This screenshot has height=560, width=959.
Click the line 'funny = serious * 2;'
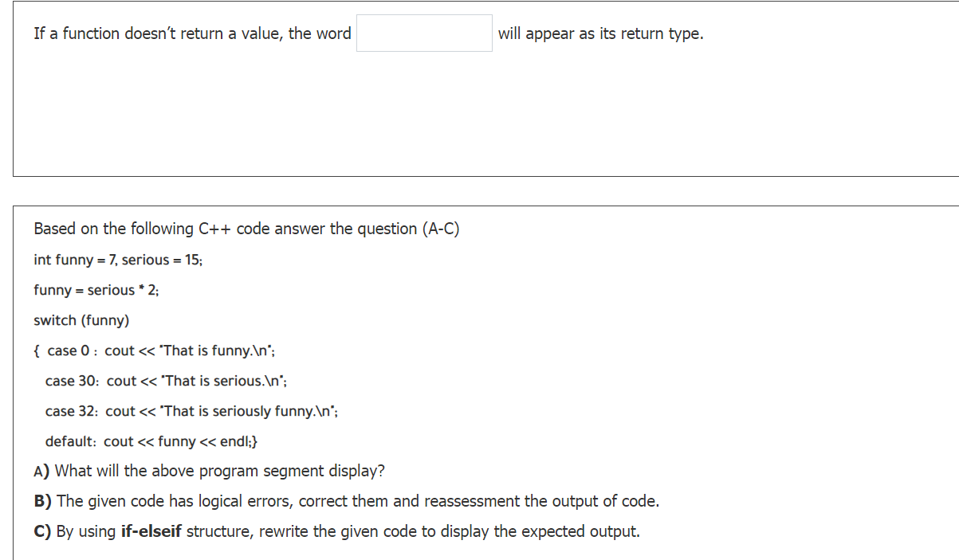(x=95, y=290)
